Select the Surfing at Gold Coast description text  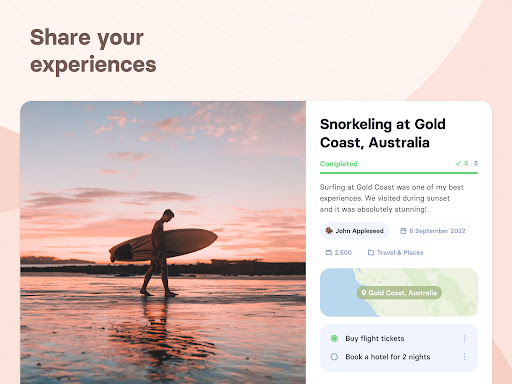pos(392,198)
